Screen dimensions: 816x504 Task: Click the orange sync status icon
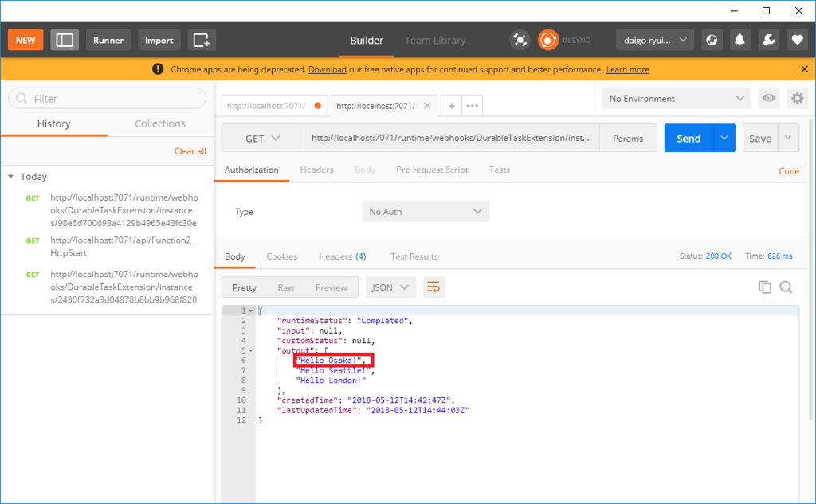(x=548, y=40)
